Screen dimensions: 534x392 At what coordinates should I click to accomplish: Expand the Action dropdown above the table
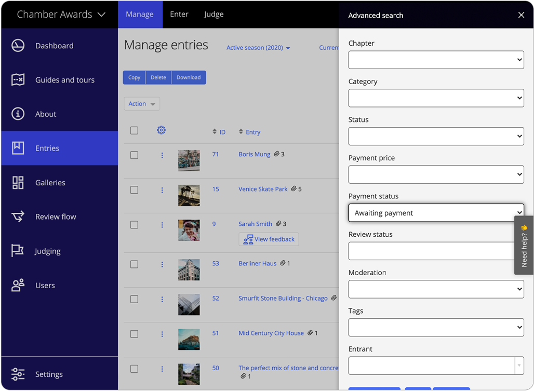pos(142,104)
